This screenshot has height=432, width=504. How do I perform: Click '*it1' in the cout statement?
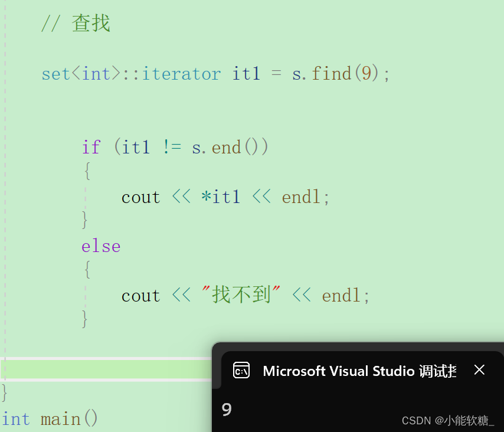click(x=221, y=197)
